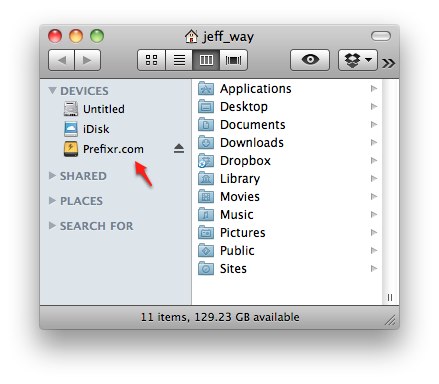Image resolution: width=439 pixels, height=384 pixels.
Task: Click the Quick Look eye icon
Action: tap(310, 60)
